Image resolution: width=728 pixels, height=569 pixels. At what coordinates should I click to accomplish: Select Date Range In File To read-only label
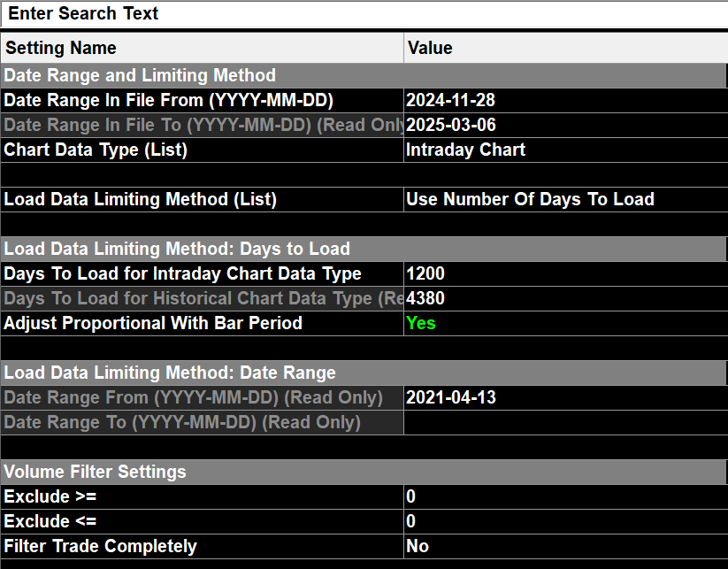(x=202, y=125)
